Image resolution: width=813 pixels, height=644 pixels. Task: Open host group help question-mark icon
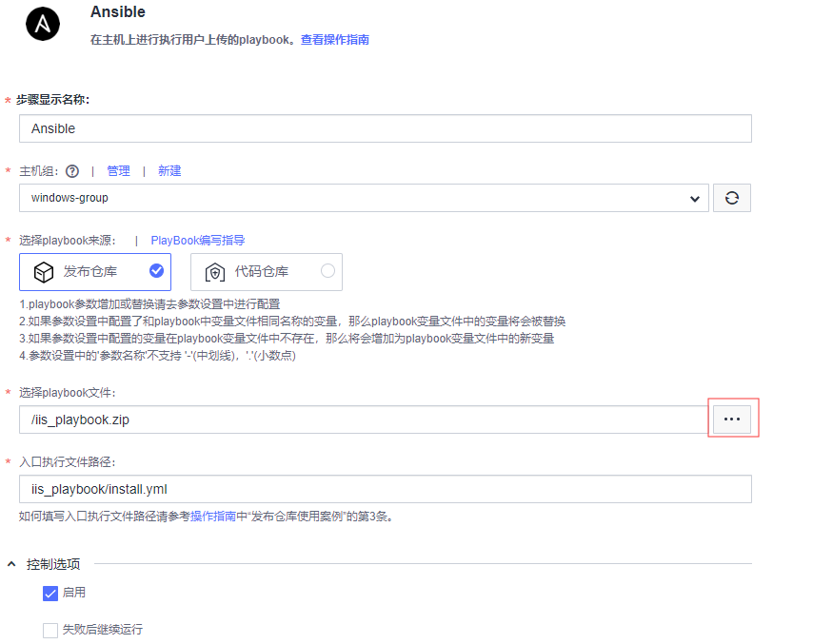click(x=72, y=171)
